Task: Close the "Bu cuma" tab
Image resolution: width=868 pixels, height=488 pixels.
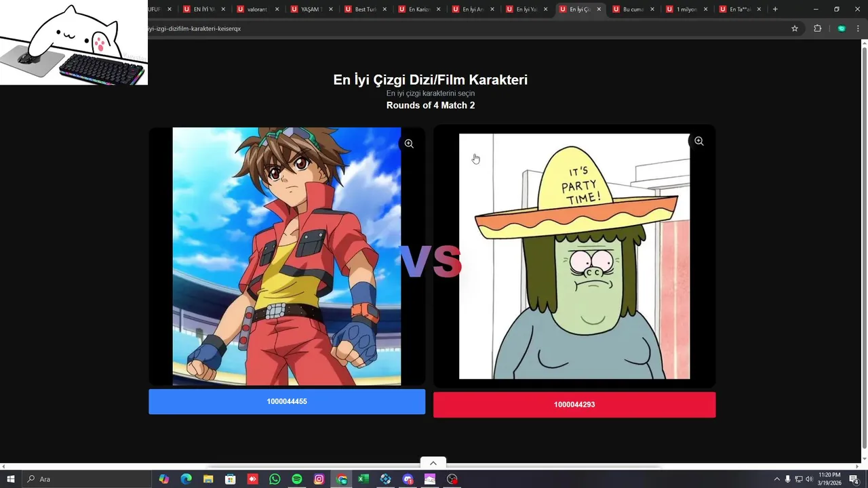Action: (x=652, y=9)
